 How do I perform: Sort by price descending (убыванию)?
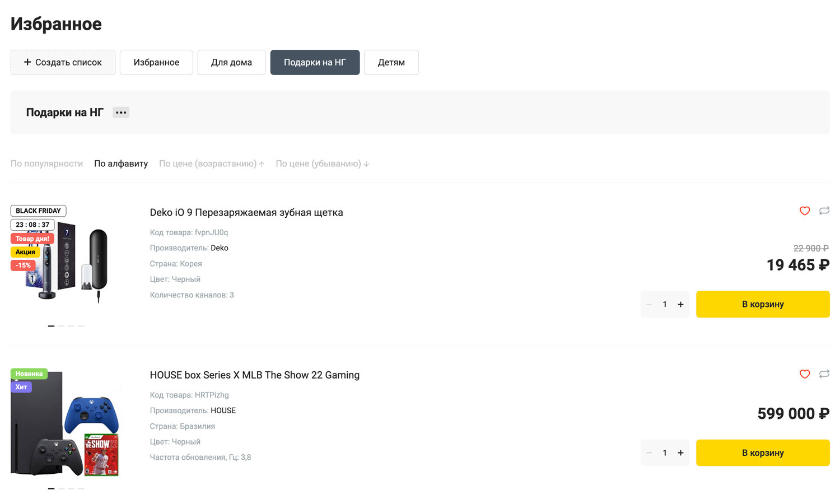(x=322, y=164)
